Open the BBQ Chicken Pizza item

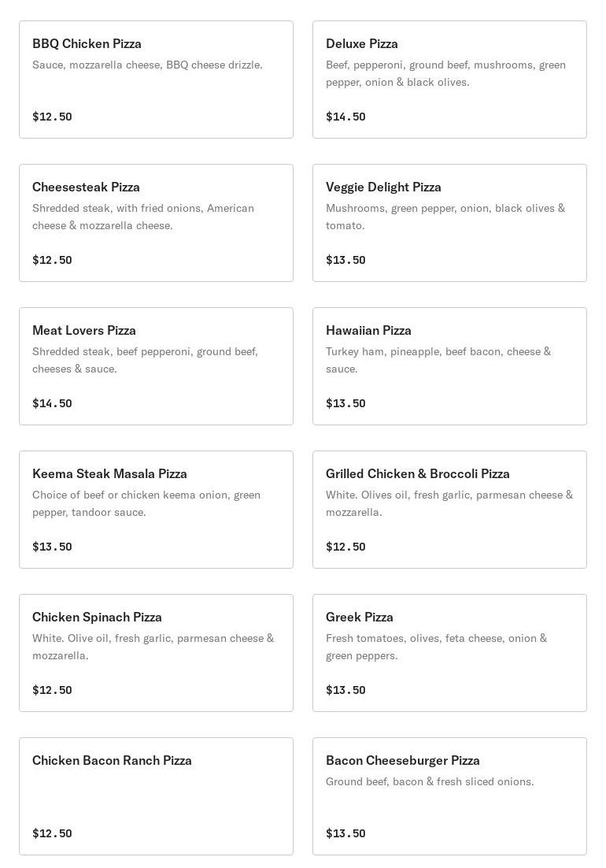click(x=156, y=80)
